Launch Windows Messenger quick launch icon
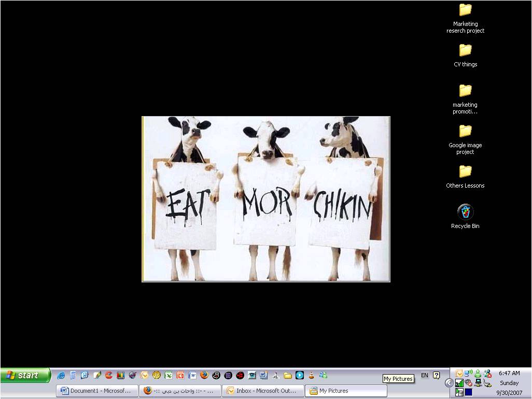The image size is (532, 399). [x=324, y=375]
